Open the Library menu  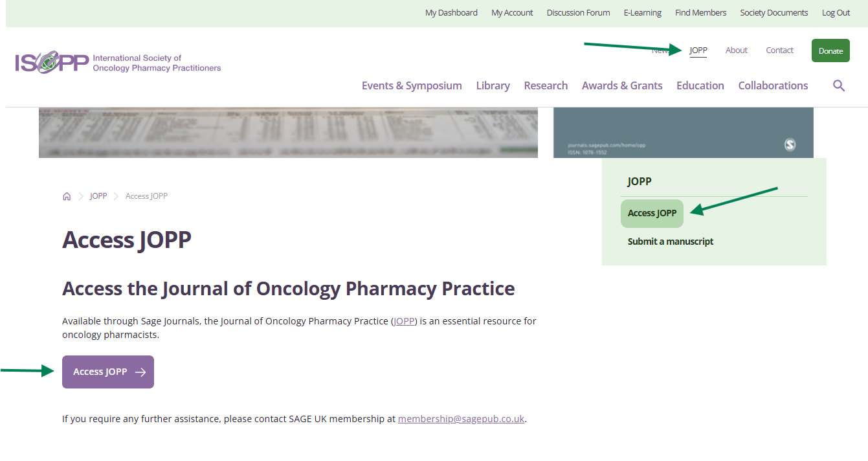493,85
